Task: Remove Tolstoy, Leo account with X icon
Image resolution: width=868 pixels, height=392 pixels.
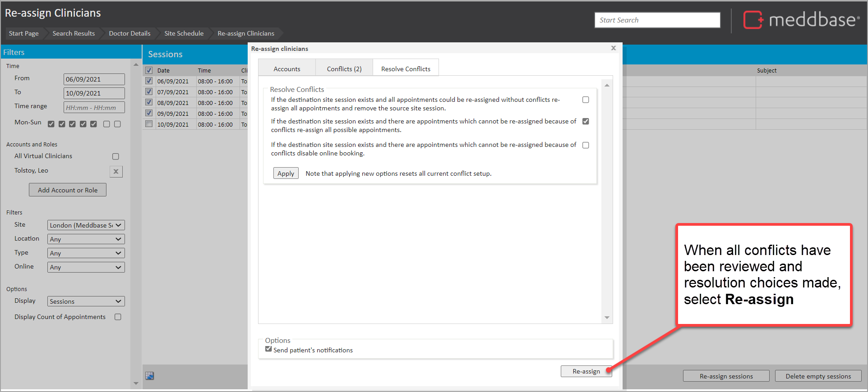Action: pos(116,172)
